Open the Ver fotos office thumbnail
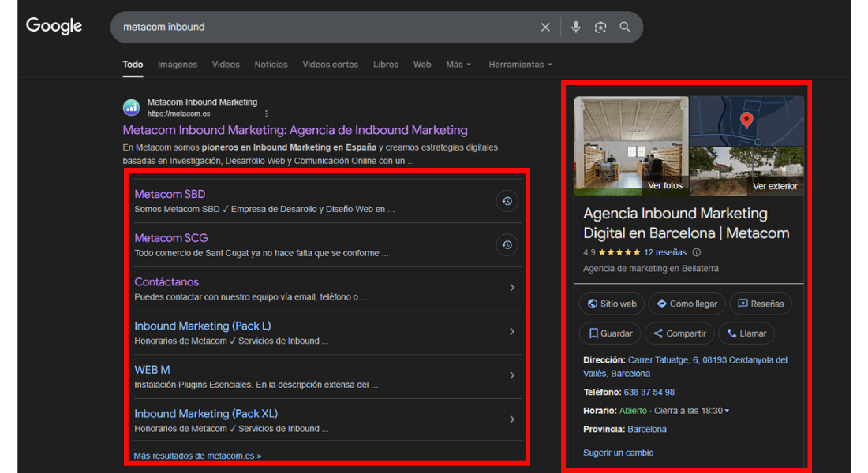This screenshot has width=868, height=473. point(631,146)
